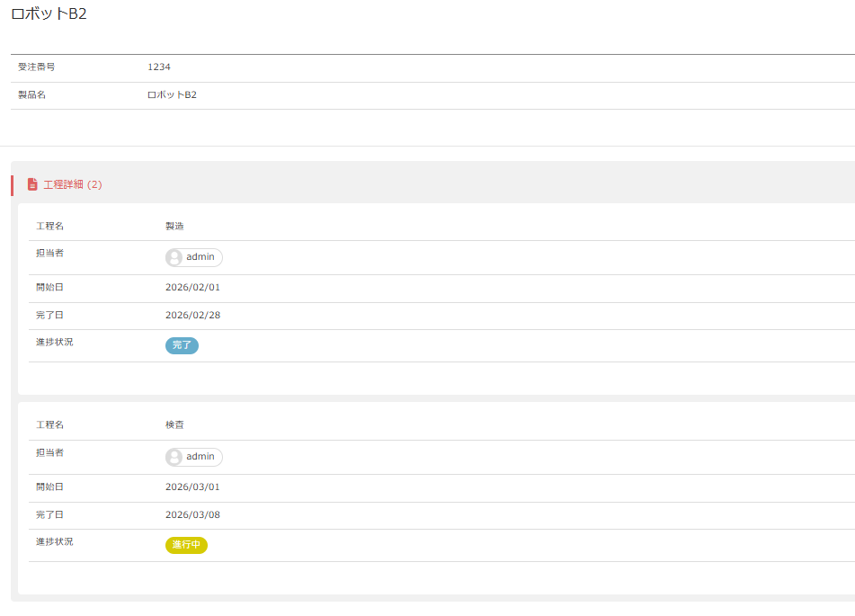The width and height of the screenshot is (855, 616).
Task: Open admin user name in 製造 担当者 row
Action: point(200,257)
